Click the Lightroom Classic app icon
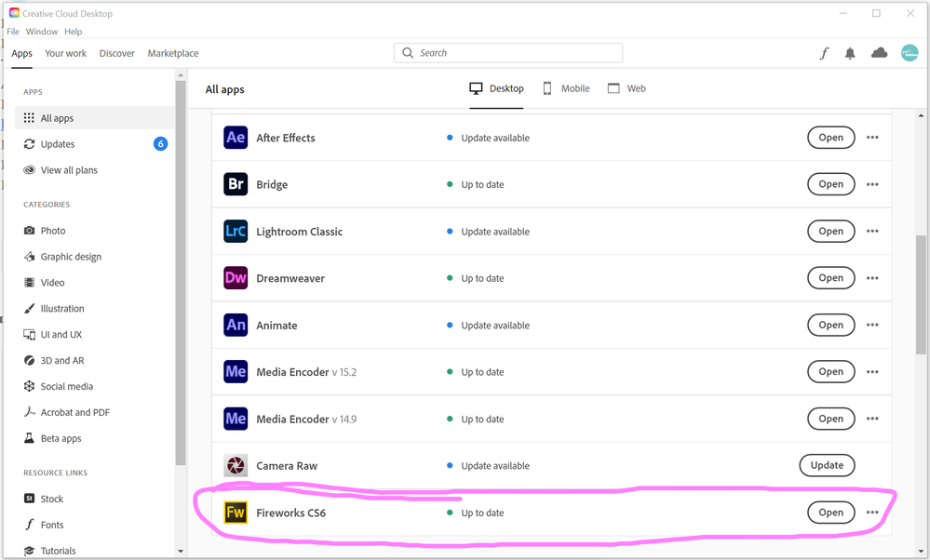 click(x=236, y=231)
